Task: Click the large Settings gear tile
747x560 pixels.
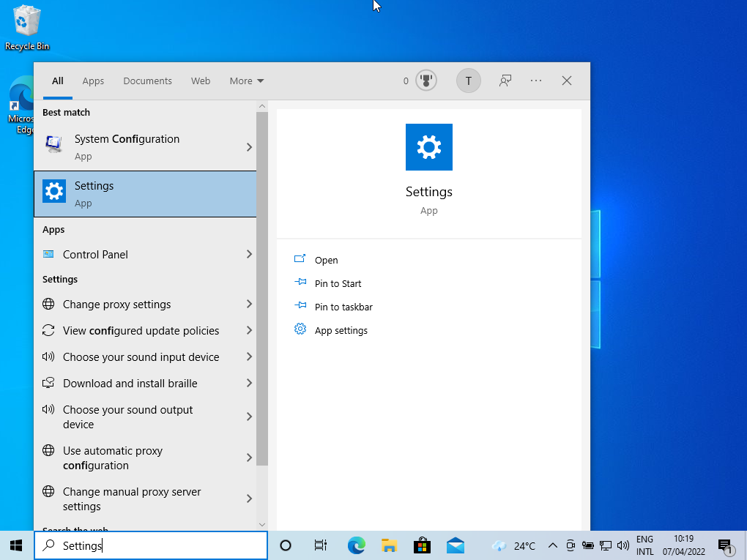Action: [428, 147]
